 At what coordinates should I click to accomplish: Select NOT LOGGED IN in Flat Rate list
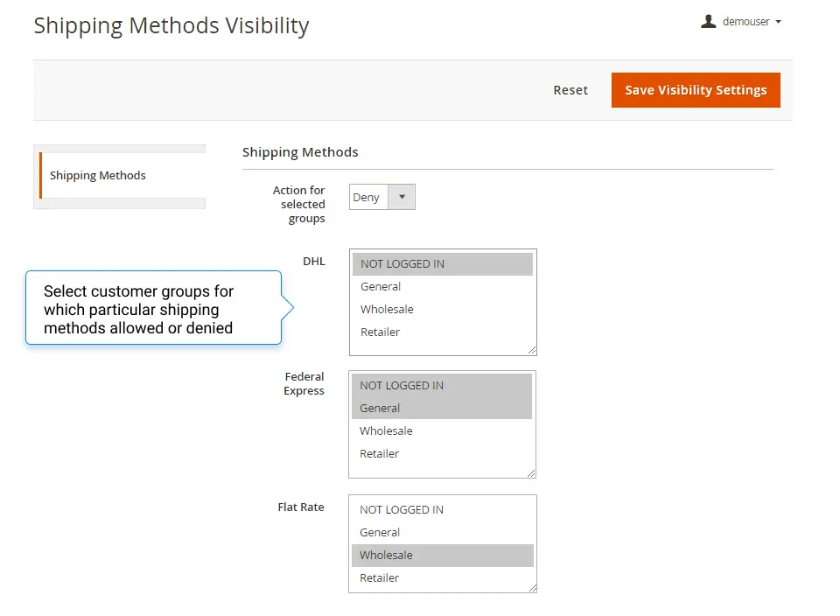coord(443,510)
